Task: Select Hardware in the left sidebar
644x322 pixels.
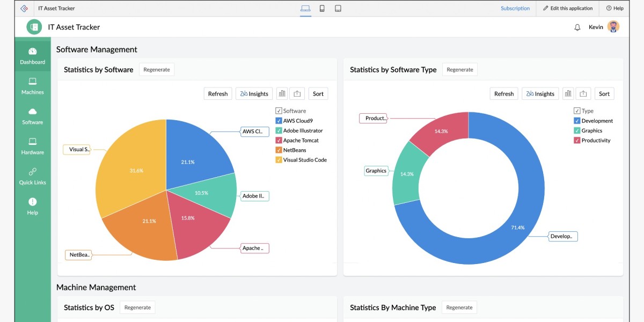Action: [33, 146]
